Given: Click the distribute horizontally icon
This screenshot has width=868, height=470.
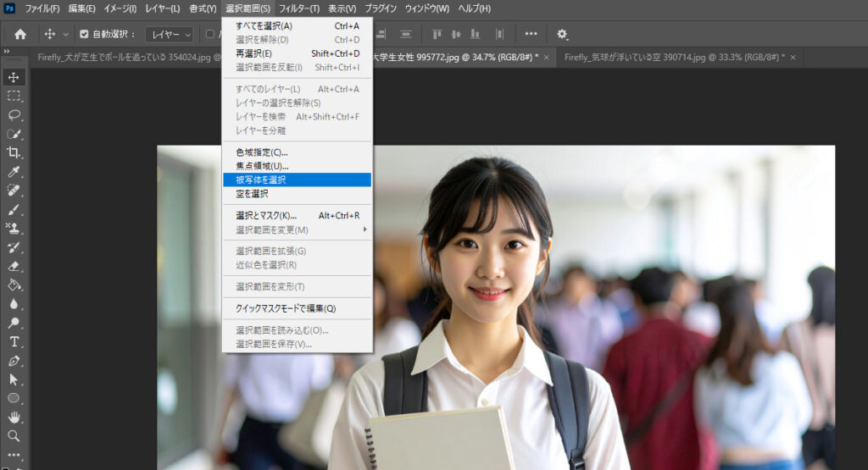Looking at the screenshot, I should (499, 34).
